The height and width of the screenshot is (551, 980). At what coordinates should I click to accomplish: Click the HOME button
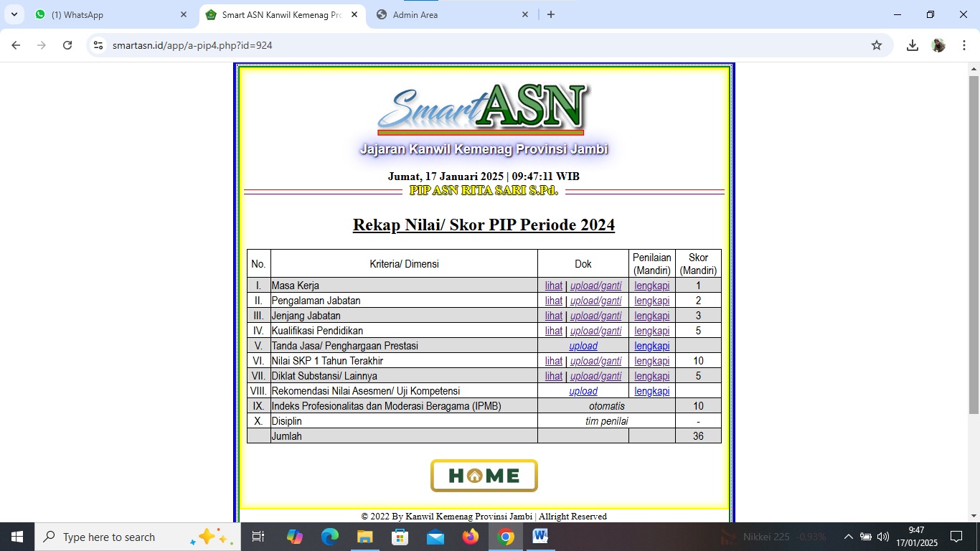click(484, 476)
